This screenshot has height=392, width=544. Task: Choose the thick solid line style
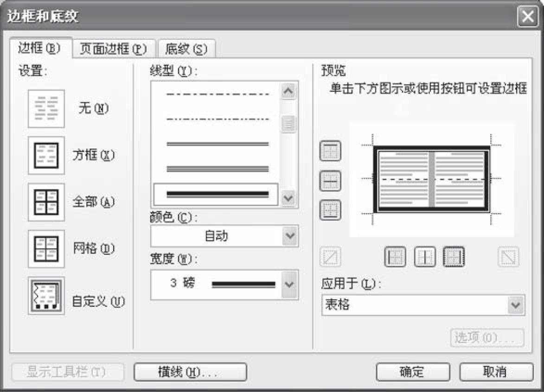tap(216, 194)
